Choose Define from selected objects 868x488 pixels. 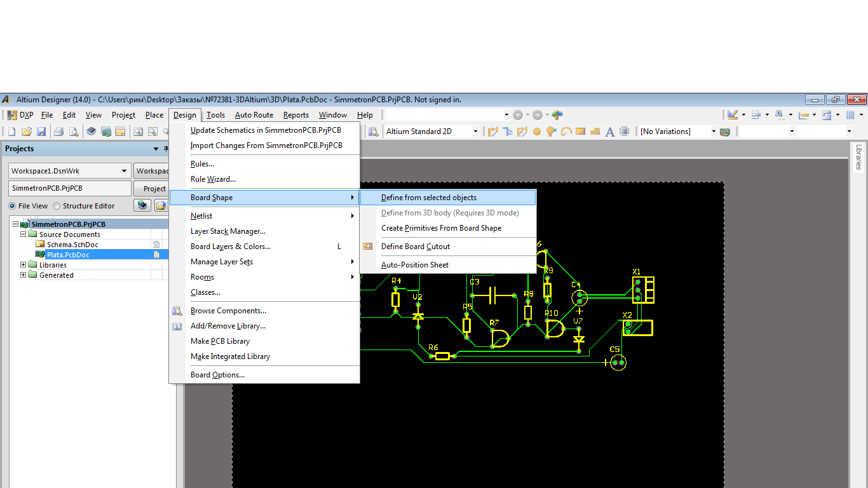[x=429, y=198]
